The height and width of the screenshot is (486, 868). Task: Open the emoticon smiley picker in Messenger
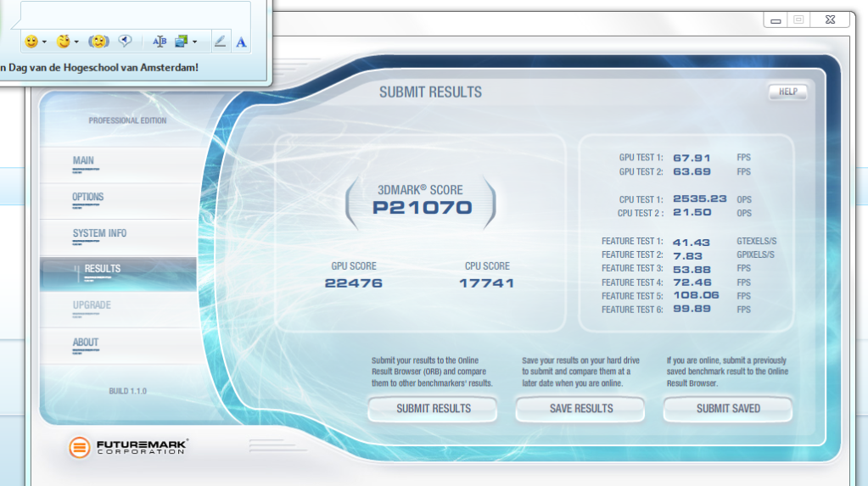click(x=31, y=42)
